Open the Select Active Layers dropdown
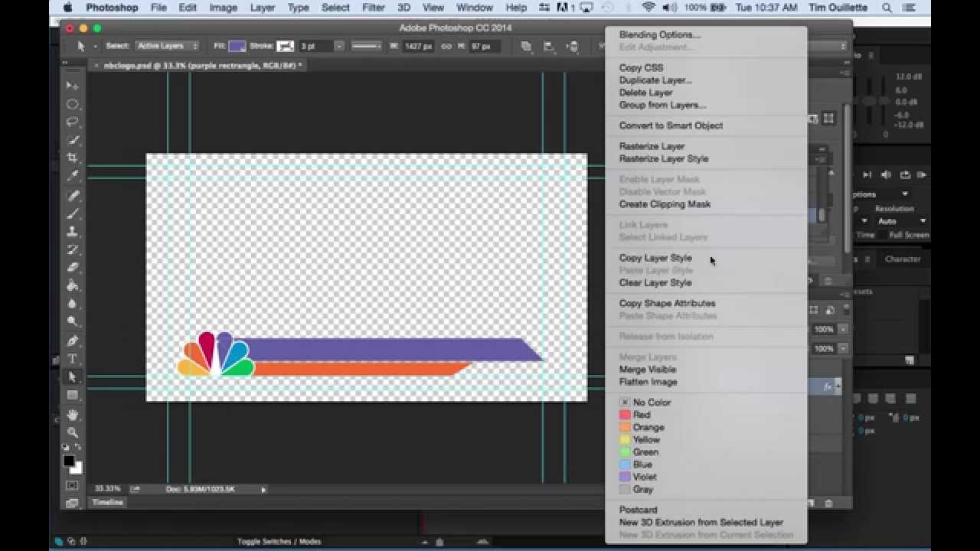980x551 pixels. pos(168,46)
